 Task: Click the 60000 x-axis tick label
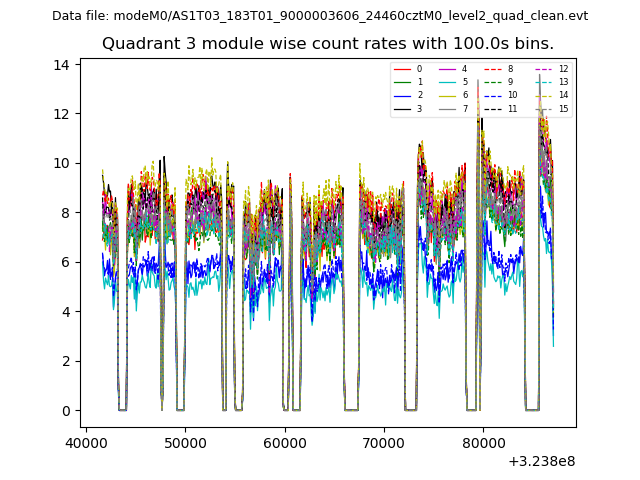point(284,441)
